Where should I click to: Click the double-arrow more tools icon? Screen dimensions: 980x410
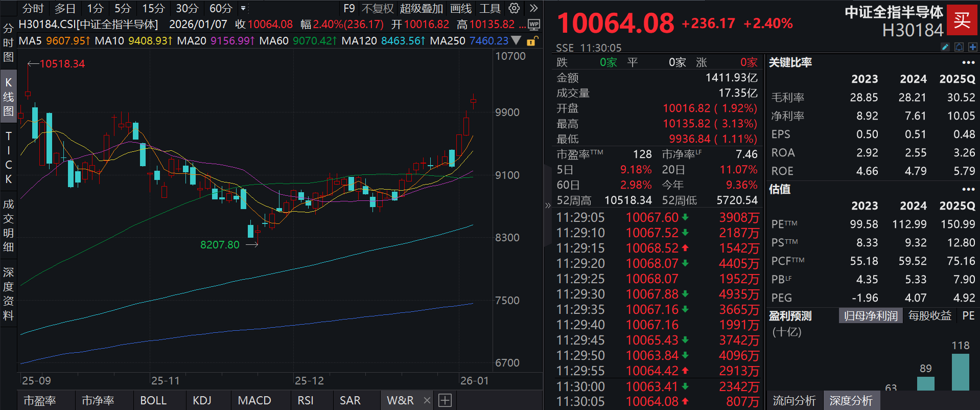533,8
